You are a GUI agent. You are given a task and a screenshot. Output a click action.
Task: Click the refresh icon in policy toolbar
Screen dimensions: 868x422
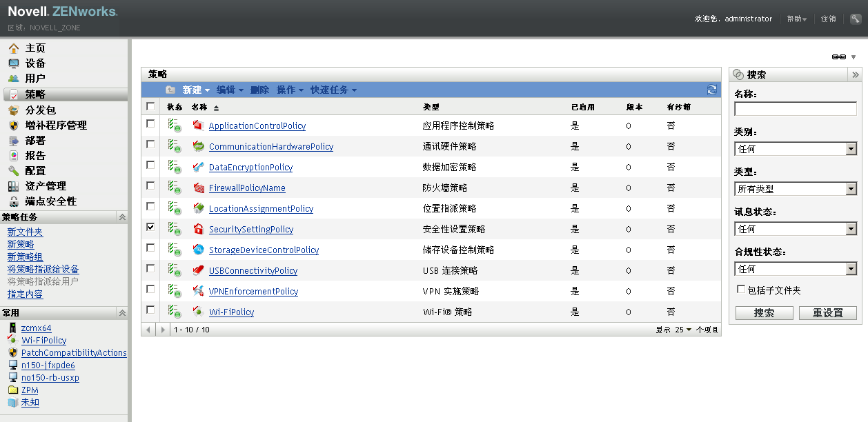pos(712,90)
